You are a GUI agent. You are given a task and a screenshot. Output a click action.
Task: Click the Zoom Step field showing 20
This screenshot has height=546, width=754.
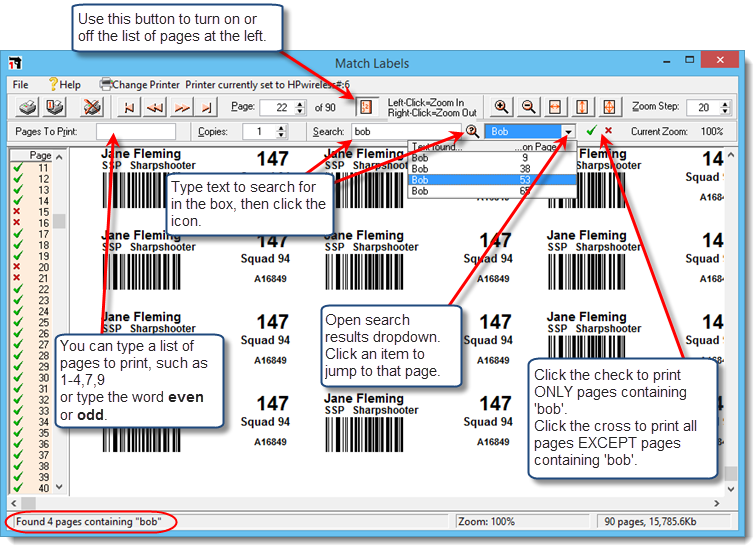tap(703, 107)
